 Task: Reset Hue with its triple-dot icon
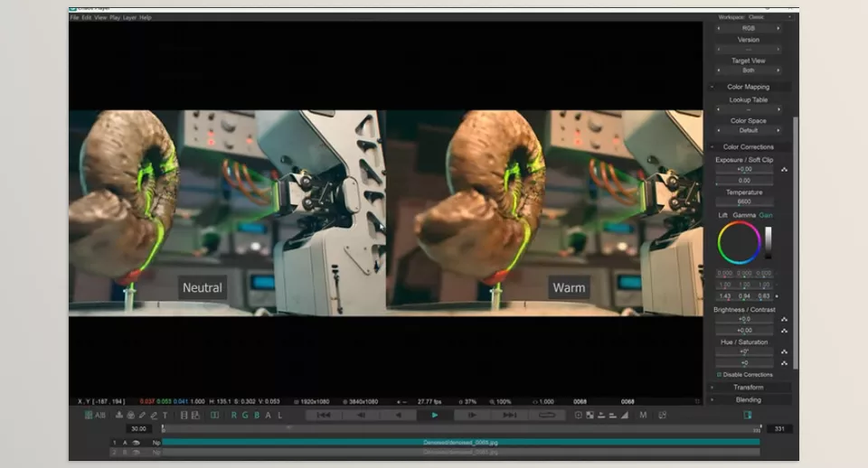click(x=785, y=351)
